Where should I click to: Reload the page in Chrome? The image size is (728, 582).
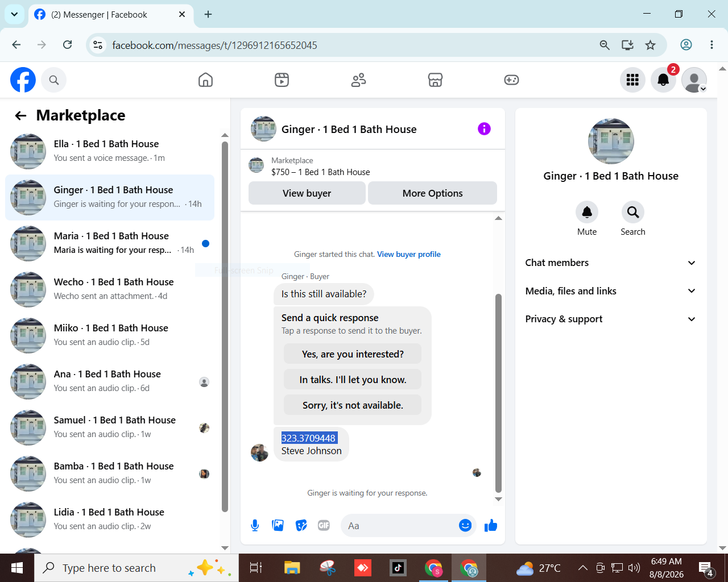[x=67, y=45]
